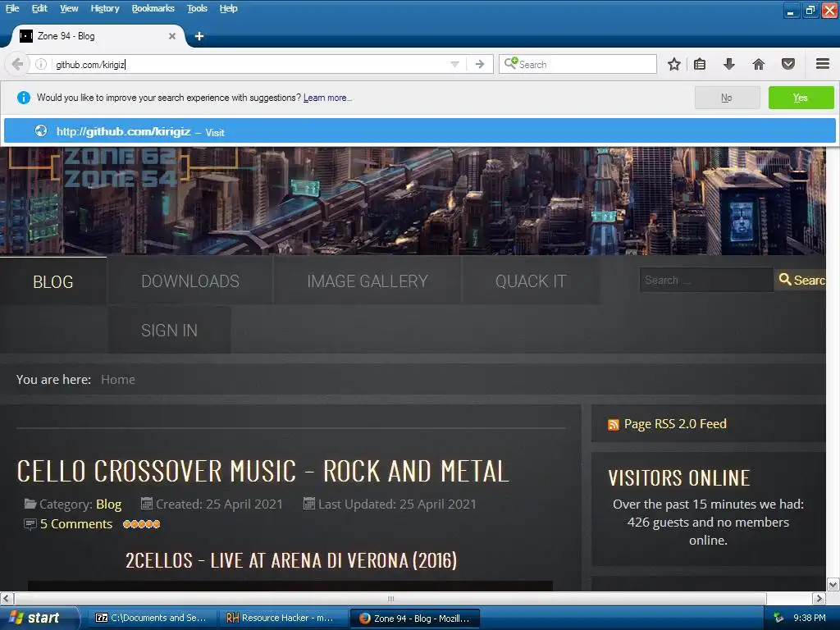Decline search suggestions with No button

point(727,98)
